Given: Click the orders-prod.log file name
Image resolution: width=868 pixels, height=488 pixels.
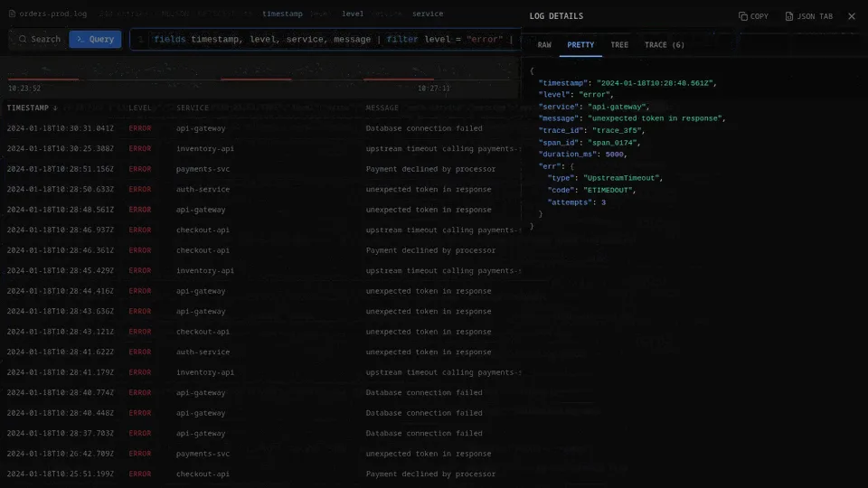Looking at the screenshot, I should coord(52,14).
